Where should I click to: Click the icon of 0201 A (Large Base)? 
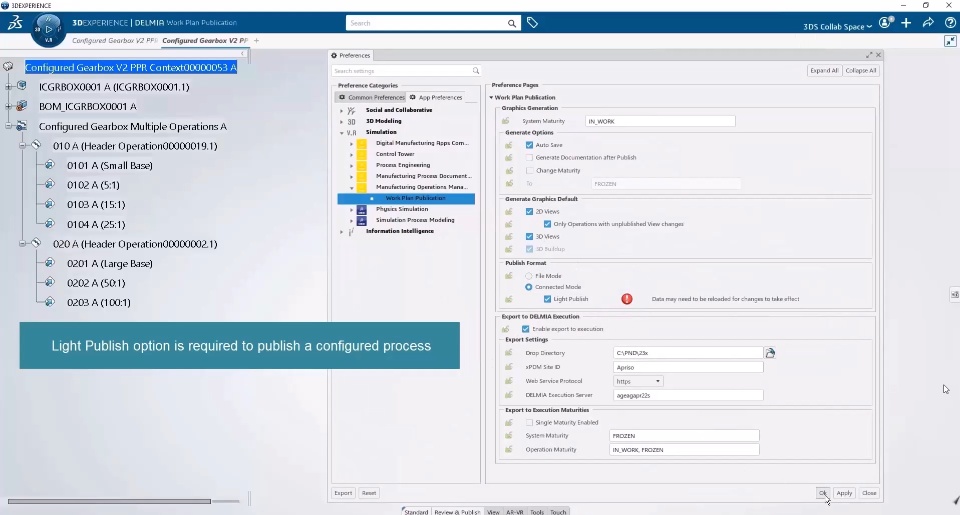point(50,263)
